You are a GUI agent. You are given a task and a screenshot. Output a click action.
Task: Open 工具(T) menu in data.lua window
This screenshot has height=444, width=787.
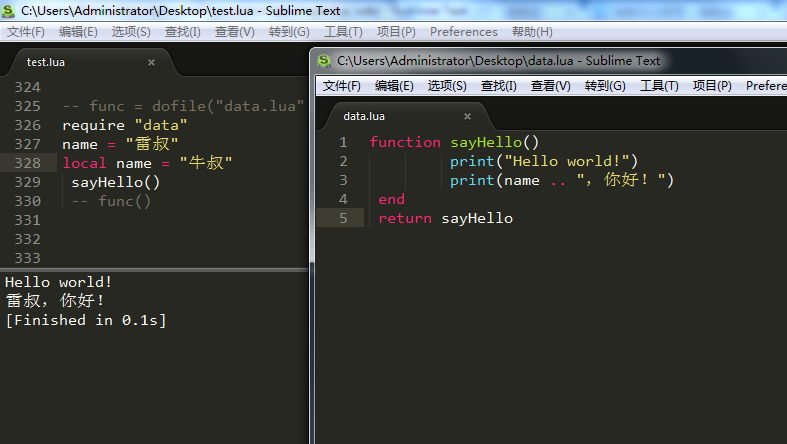(x=659, y=86)
